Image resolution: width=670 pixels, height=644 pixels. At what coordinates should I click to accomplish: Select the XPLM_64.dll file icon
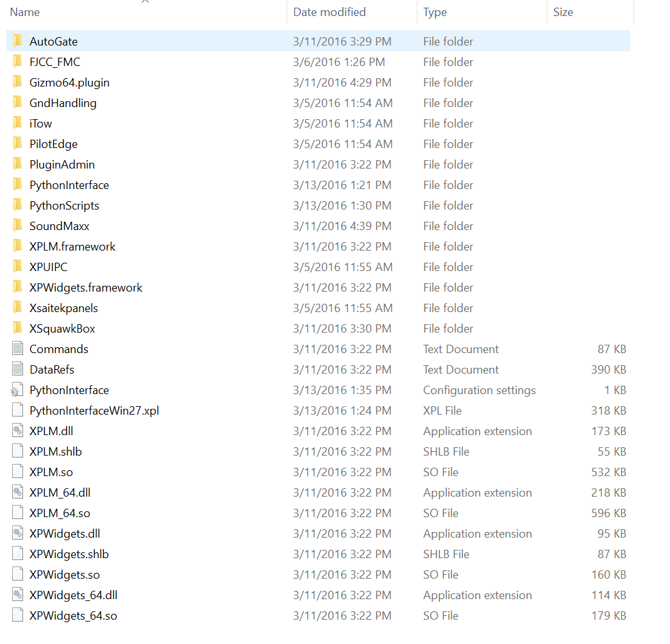17,492
